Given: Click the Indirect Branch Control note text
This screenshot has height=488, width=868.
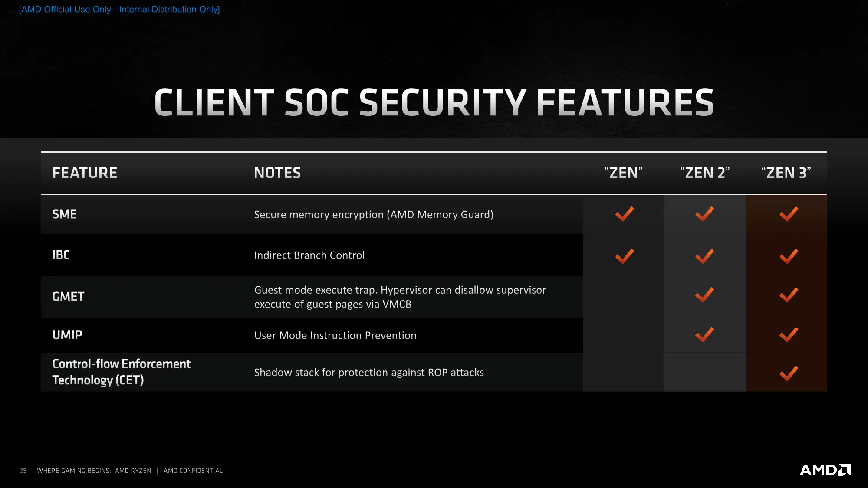Looking at the screenshot, I should point(309,255).
